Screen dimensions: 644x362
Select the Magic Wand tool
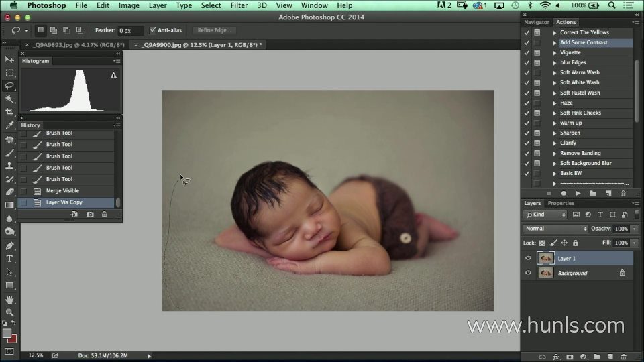tap(9, 99)
